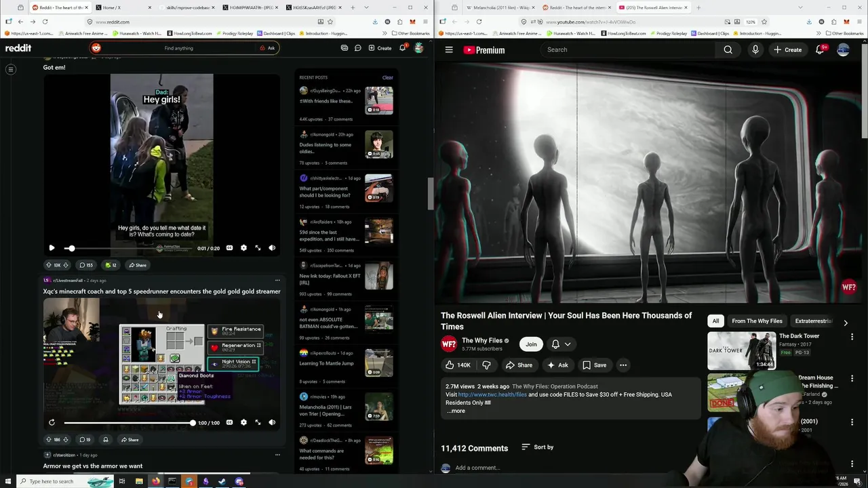
Task: Open settings gear on 'Got em!' video
Action: (x=243, y=248)
